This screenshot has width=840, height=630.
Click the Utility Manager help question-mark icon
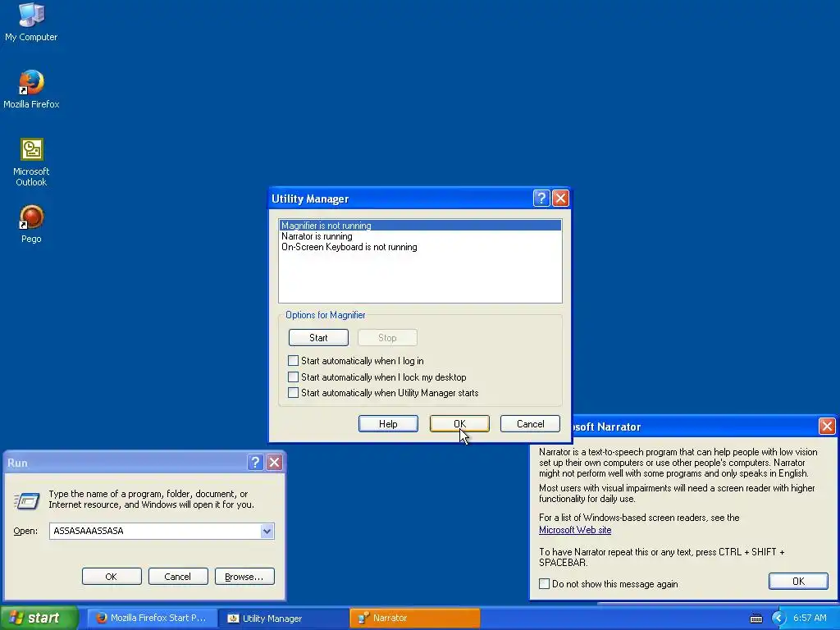541,199
